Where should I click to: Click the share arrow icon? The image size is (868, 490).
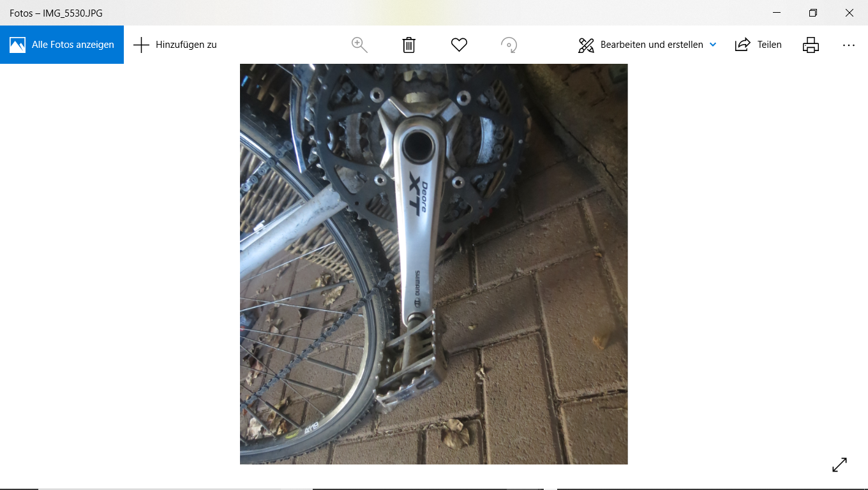click(x=742, y=45)
